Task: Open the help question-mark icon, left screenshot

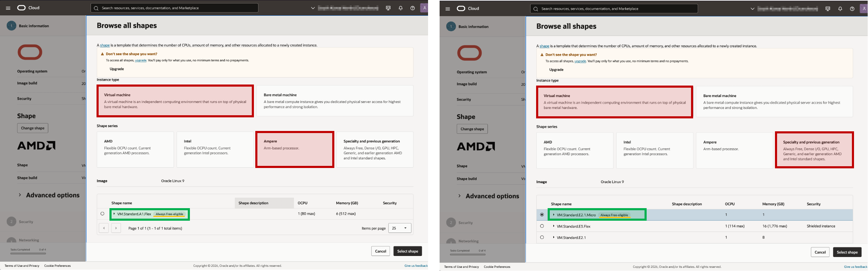Action: pos(413,8)
